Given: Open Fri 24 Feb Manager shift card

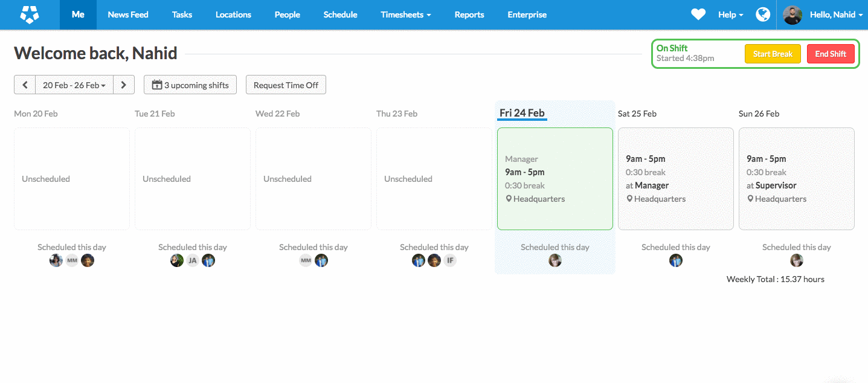Looking at the screenshot, I should pyautogui.click(x=555, y=179).
